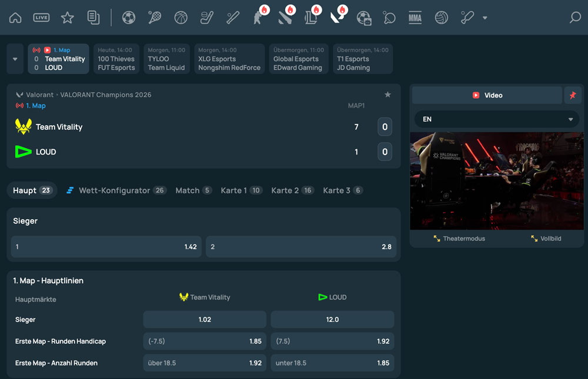Open the EN stream language dropdown
The width and height of the screenshot is (588, 379).
point(496,119)
